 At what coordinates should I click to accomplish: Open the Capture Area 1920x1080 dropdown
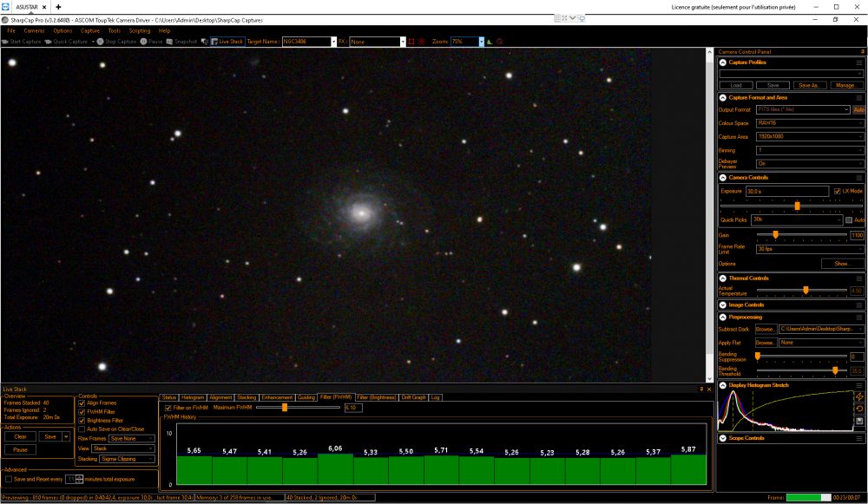pyautogui.click(x=810, y=137)
